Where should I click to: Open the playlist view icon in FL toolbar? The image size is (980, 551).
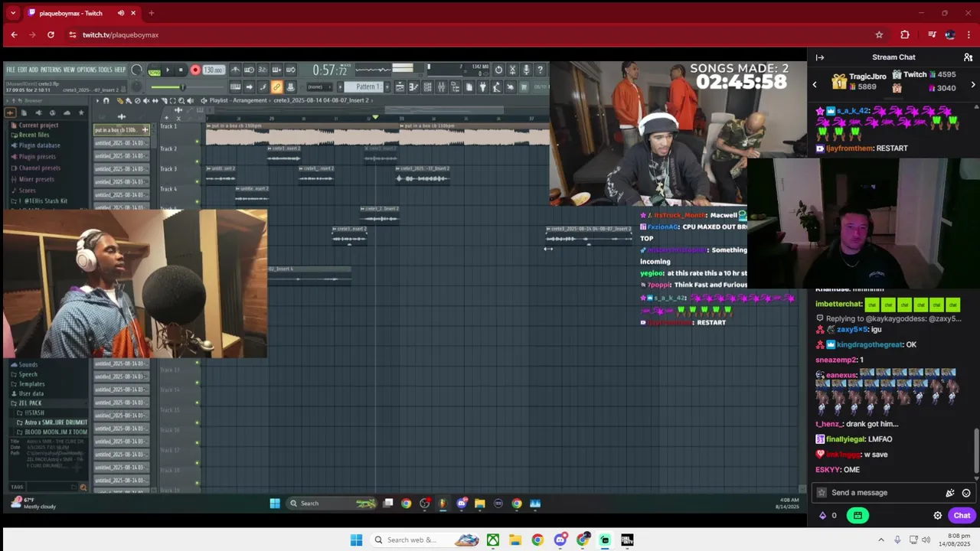pyautogui.click(x=400, y=86)
